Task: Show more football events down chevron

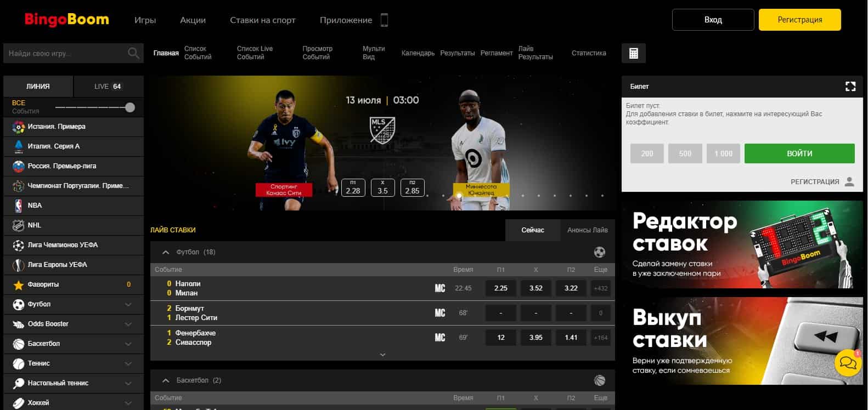Action: tap(383, 355)
